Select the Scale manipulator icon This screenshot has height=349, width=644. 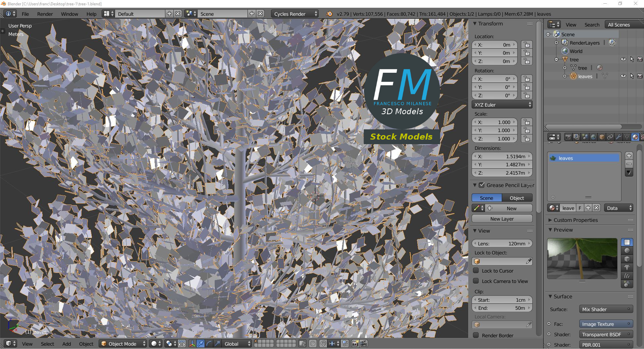pos(217,344)
